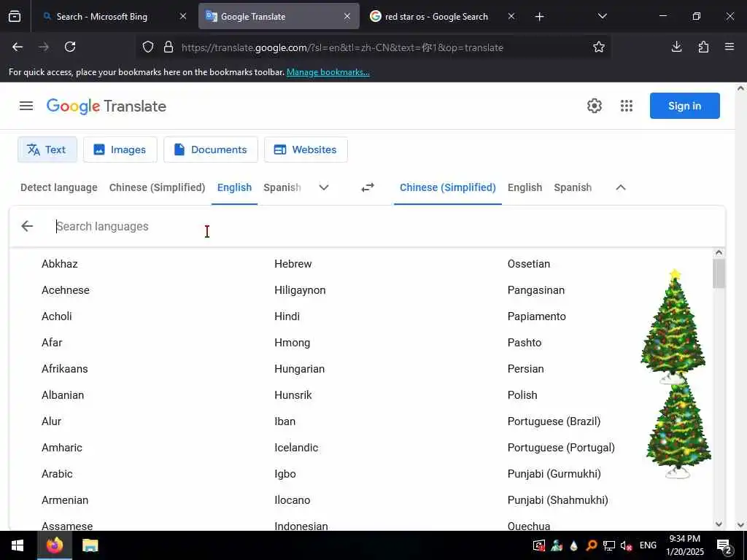Select the Text translation mode
This screenshot has width=747, height=560.
(x=47, y=149)
